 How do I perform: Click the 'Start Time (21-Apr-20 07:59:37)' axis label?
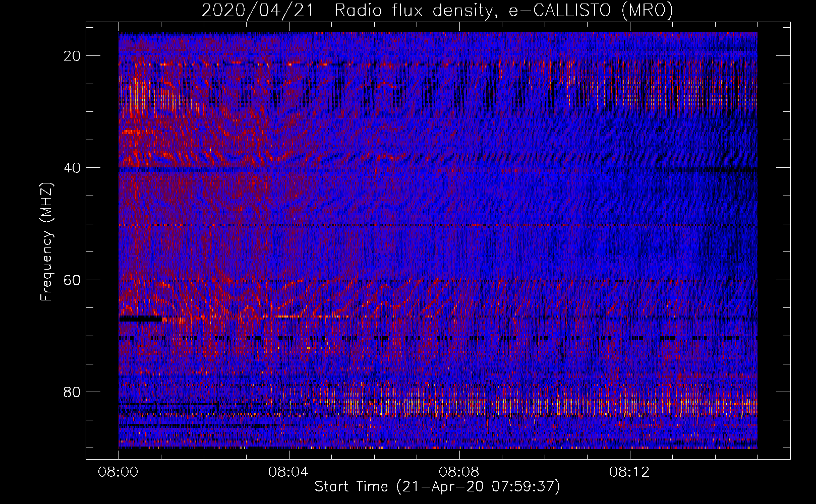[x=437, y=487]
